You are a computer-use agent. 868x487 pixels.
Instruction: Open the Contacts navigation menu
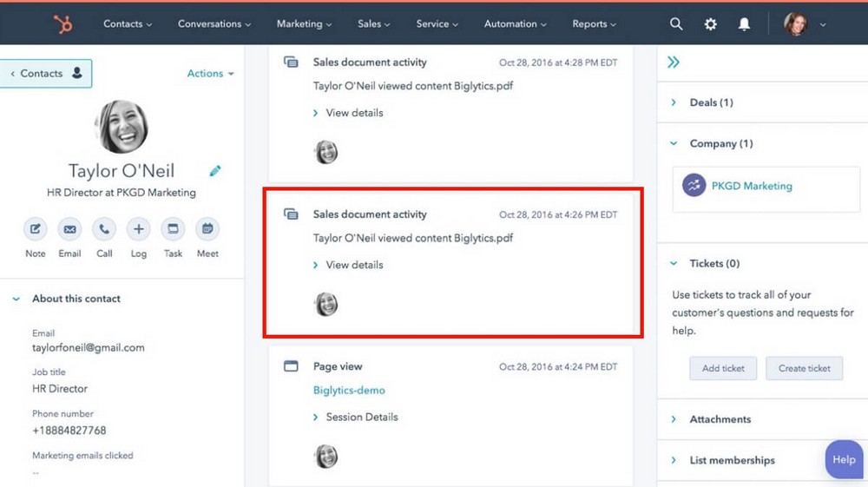point(128,23)
